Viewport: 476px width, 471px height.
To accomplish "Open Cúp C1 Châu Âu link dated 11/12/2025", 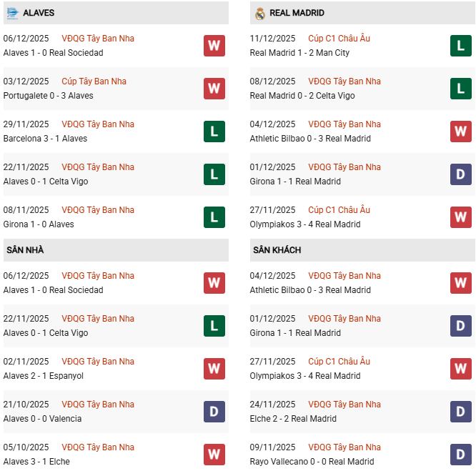I will (339, 39).
